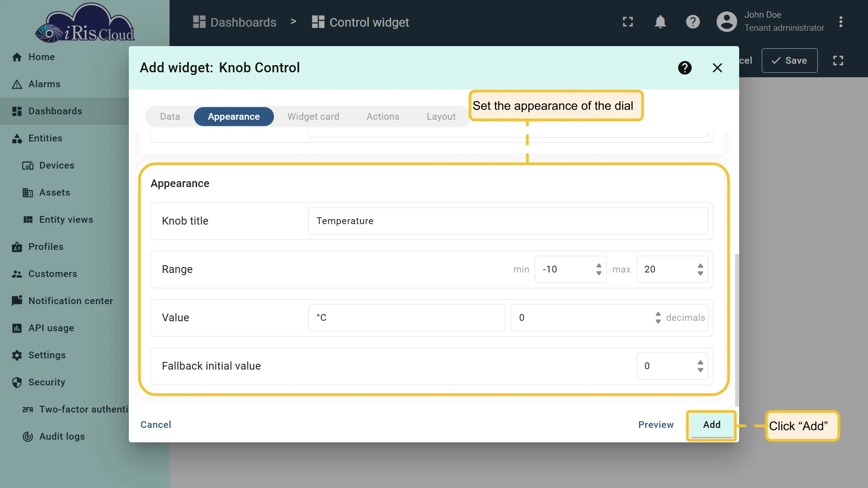Close the Add widget dialog
868x488 pixels.
point(717,68)
